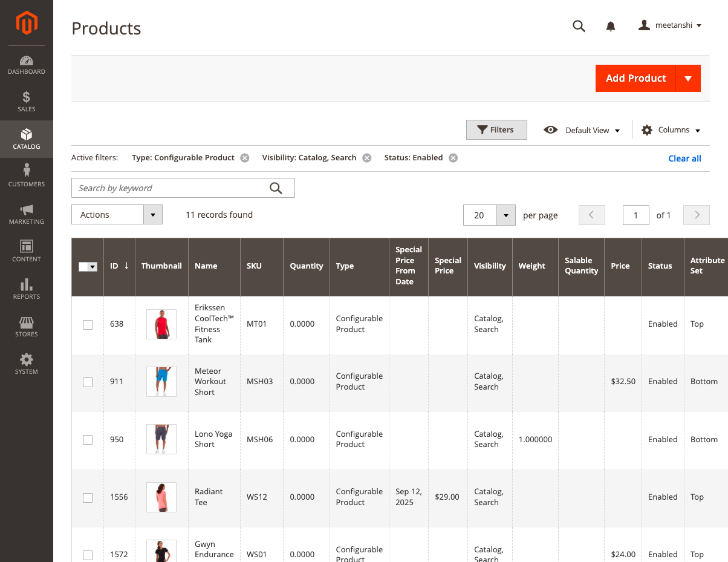
Task: Click the Gwyn Endurance product thumbnail
Action: [161, 551]
